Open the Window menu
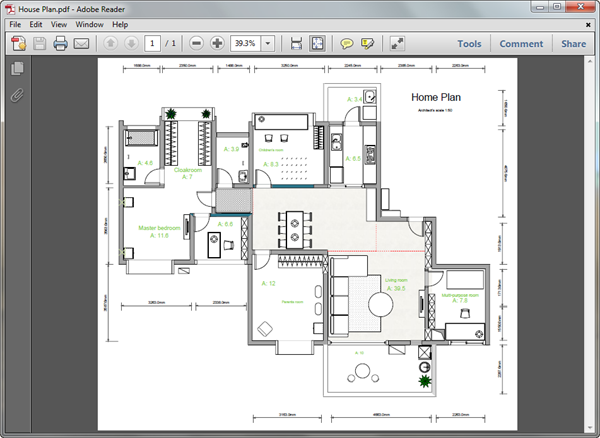Image resolution: width=600 pixels, height=438 pixels. pos(88,24)
